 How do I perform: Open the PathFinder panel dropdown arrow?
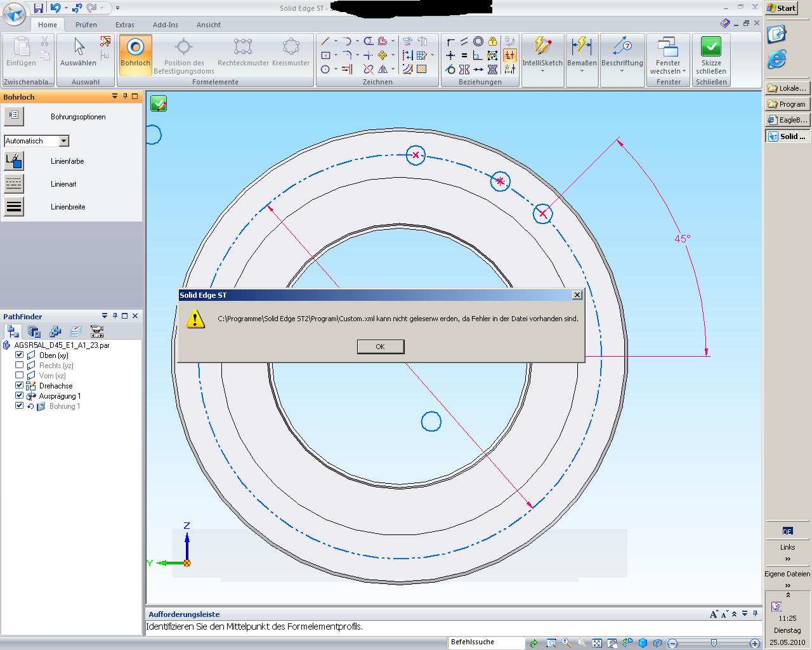105,315
